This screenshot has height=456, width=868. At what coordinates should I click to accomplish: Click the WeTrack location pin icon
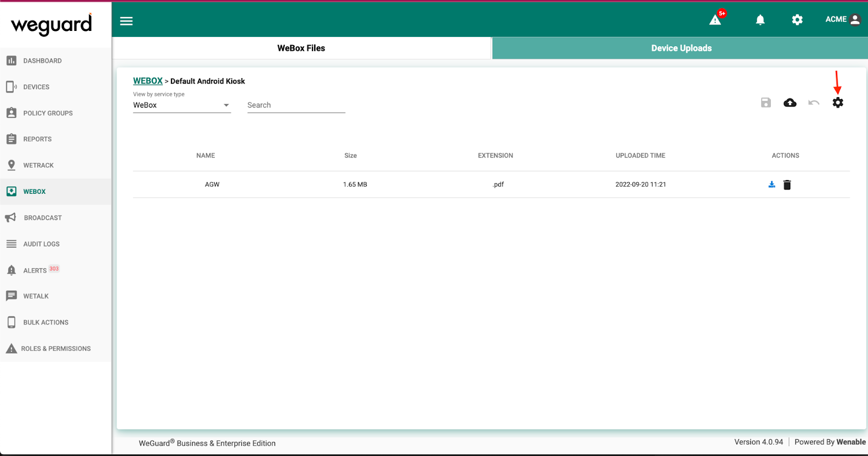click(x=11, y=165)
